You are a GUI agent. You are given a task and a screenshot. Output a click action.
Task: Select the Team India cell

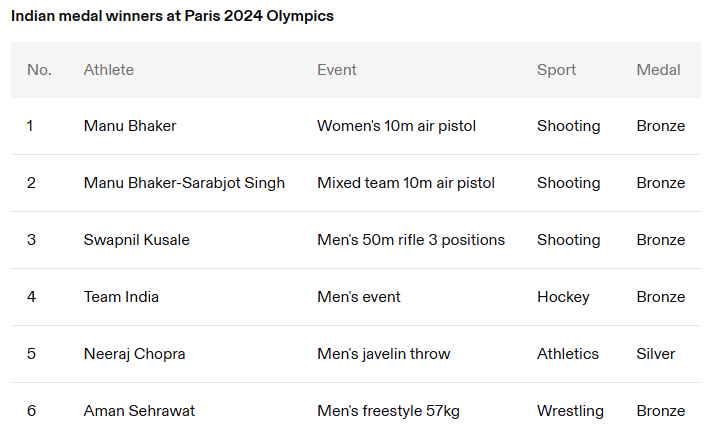pos(121,297)
